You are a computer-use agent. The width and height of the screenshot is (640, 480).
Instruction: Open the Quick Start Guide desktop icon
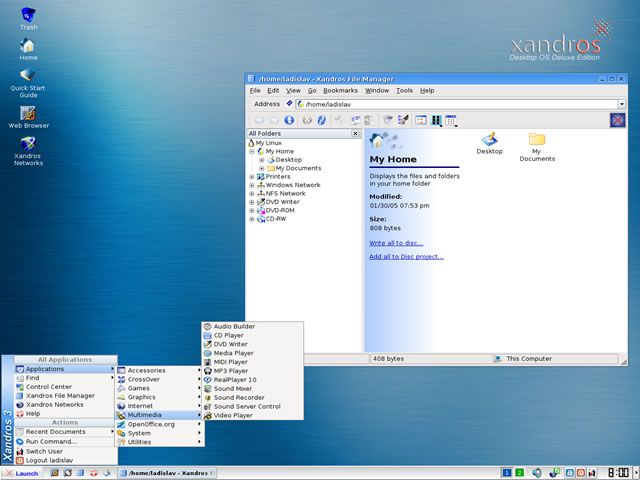28,76
